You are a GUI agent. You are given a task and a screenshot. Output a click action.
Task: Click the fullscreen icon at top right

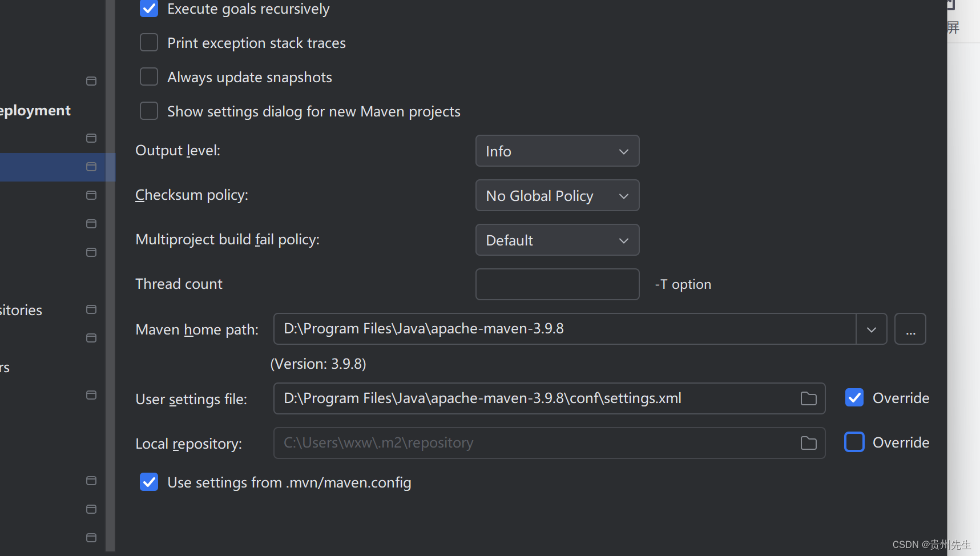click(x=952, y=27)
